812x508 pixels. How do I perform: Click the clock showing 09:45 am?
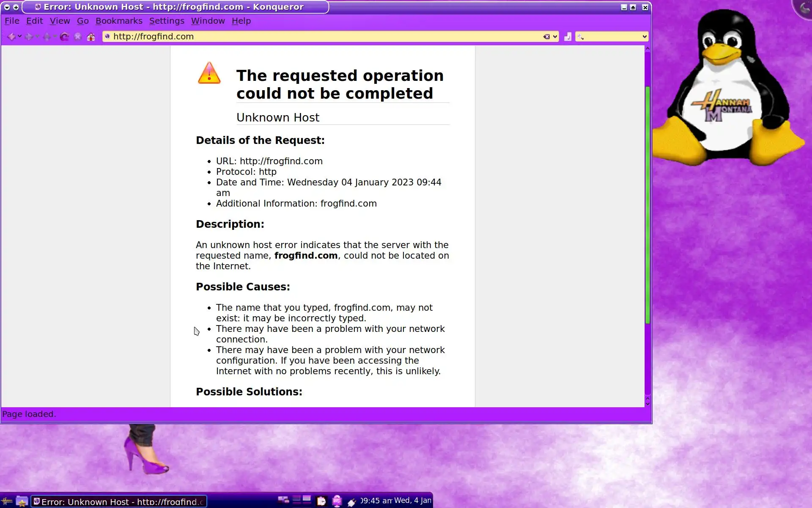376,500
